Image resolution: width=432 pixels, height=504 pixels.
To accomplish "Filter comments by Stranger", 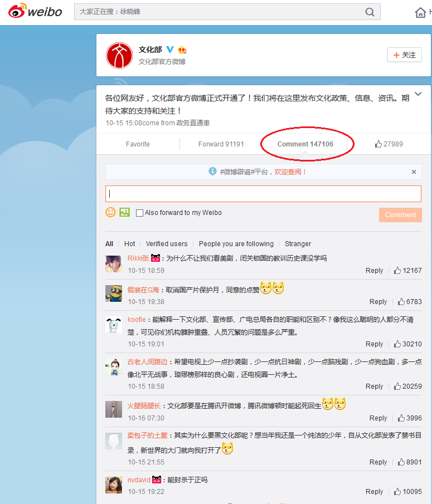I will 298,243.
